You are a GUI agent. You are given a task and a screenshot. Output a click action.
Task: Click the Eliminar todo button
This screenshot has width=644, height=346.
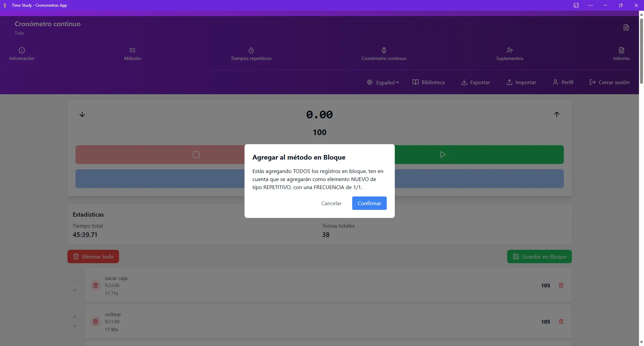[93, 256]
